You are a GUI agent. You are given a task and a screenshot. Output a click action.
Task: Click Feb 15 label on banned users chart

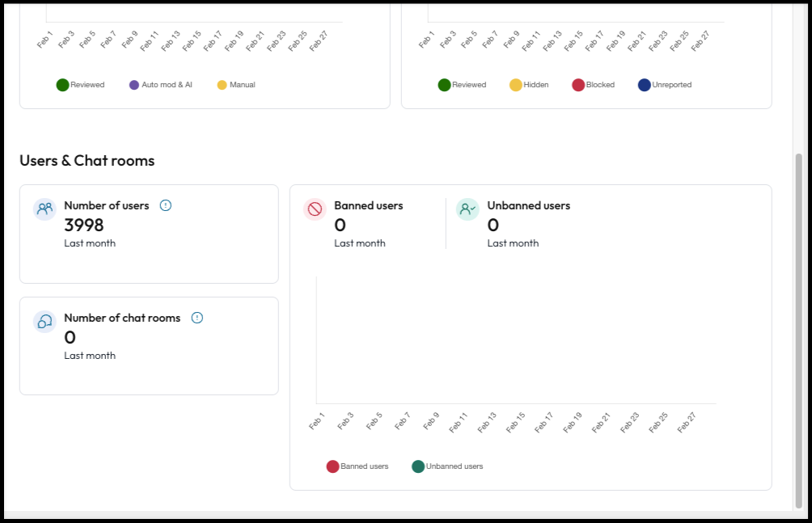pos(515,423)
